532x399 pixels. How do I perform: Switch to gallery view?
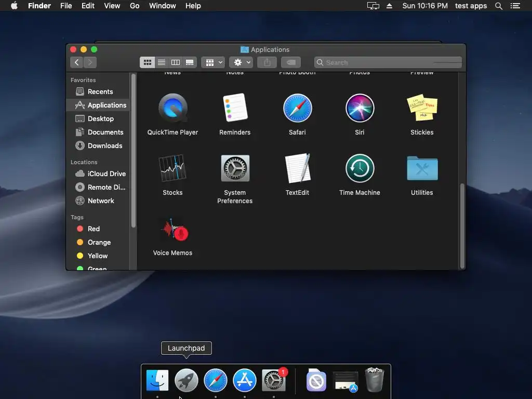pos(190,62)
